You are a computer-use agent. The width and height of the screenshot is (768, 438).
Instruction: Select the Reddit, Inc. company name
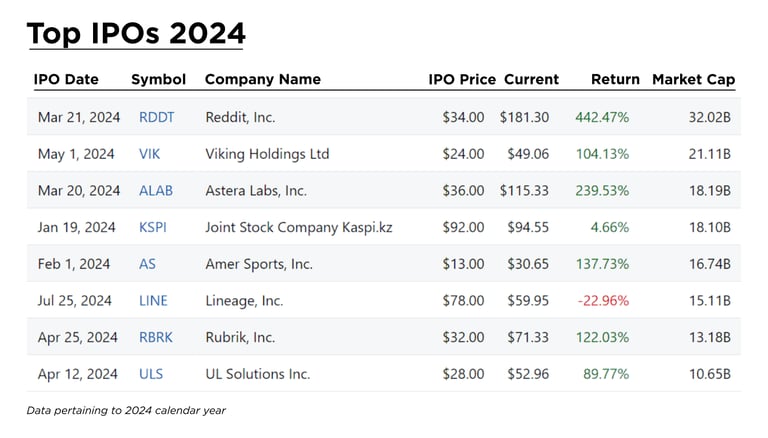tap(240, 117)
